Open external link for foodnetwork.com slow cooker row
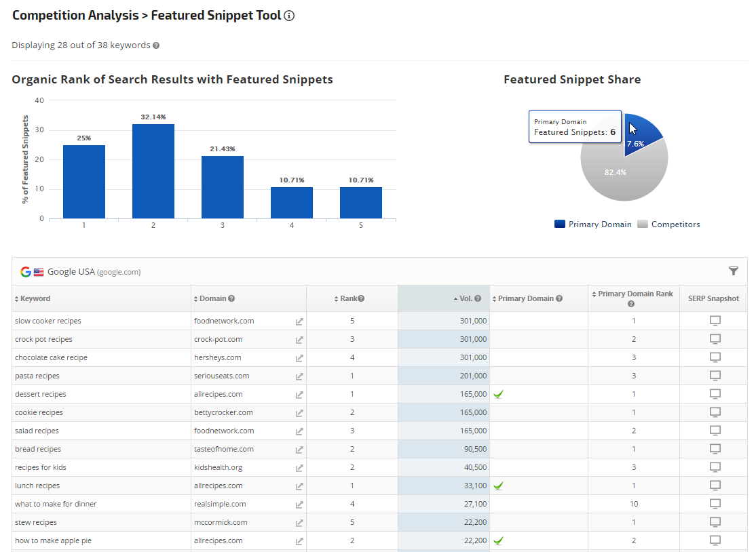The width and height of the screenshot is (756, 552). point(299,321)
